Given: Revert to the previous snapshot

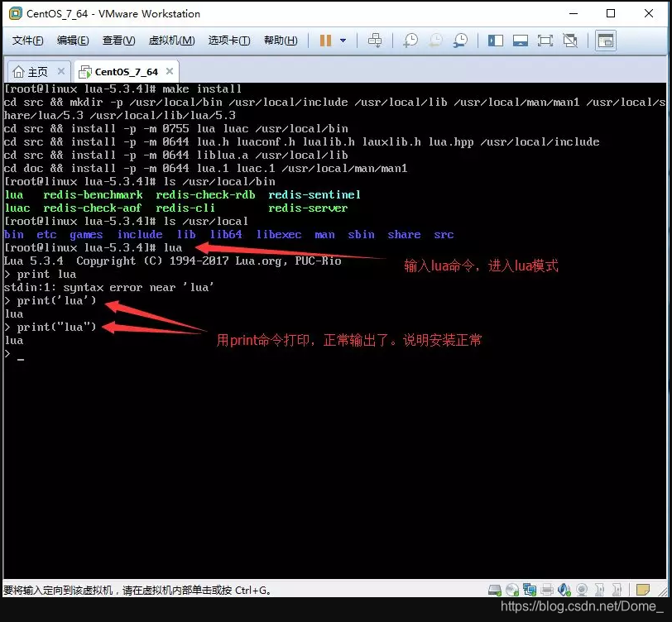Looking at the screenshot, I should (x=435, y=41).
